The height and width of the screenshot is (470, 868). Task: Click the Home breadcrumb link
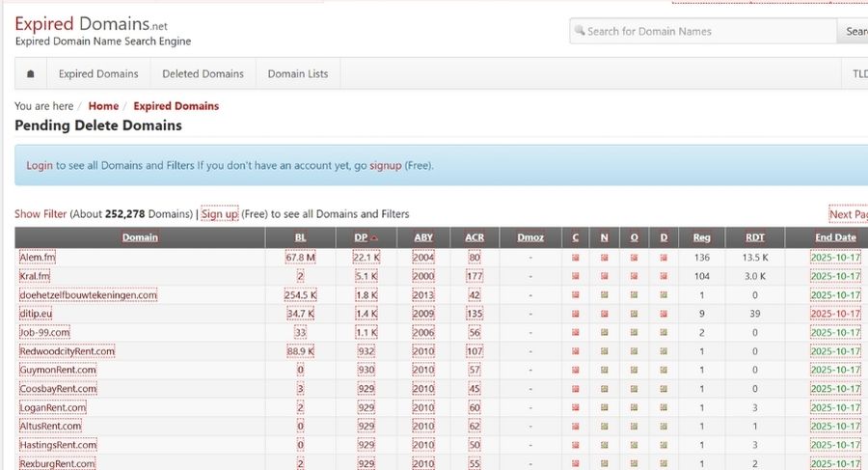click(x=103, y=106)
